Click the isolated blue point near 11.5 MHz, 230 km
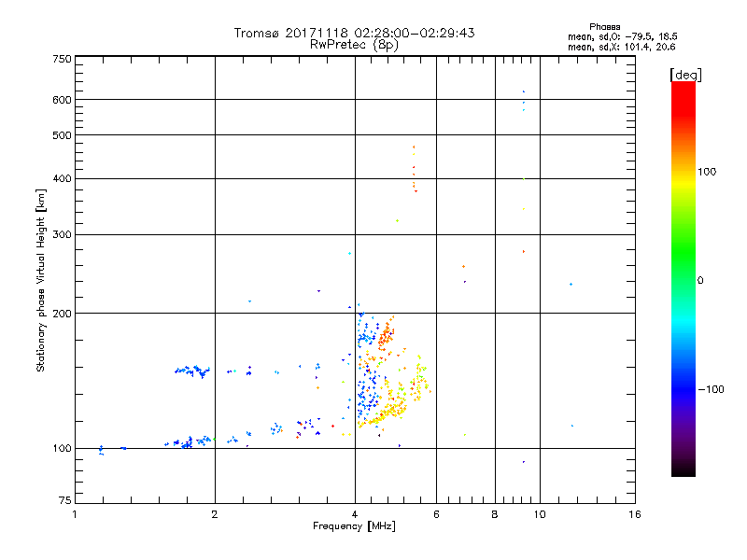This screenshot has width=747, height=560. (x=571, y=285)
